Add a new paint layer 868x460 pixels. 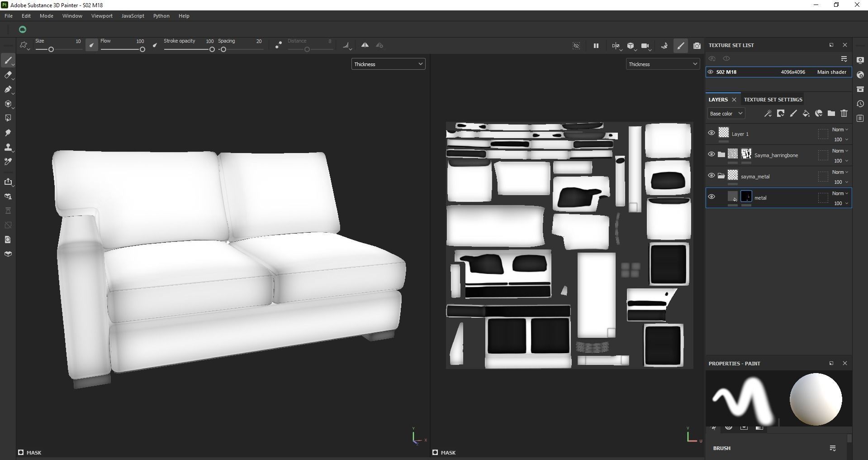point(793,114)
